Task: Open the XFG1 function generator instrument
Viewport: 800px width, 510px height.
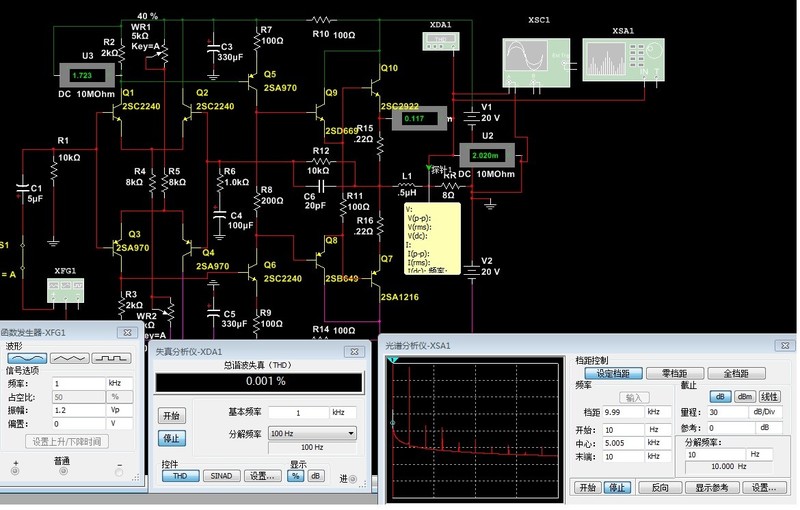Action: pyautogui.click(x=64, y=290)
